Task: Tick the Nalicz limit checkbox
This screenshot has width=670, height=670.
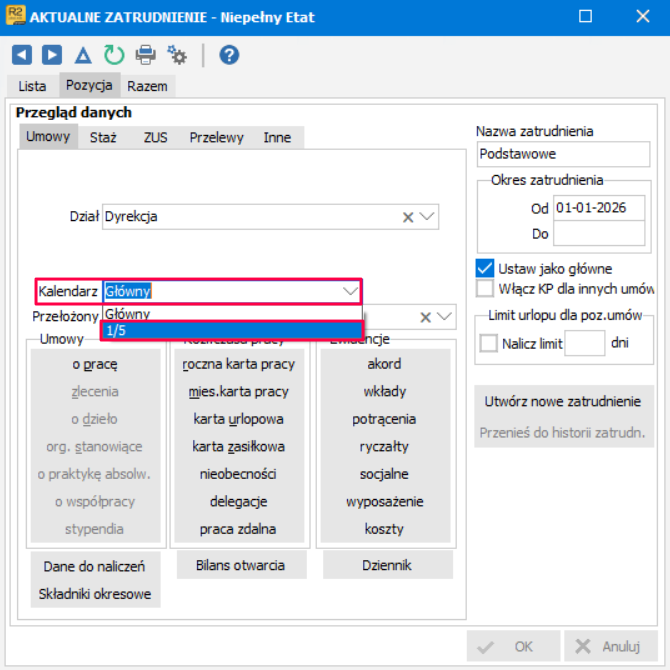Action: pyautogui.click(x=488, y=343)
